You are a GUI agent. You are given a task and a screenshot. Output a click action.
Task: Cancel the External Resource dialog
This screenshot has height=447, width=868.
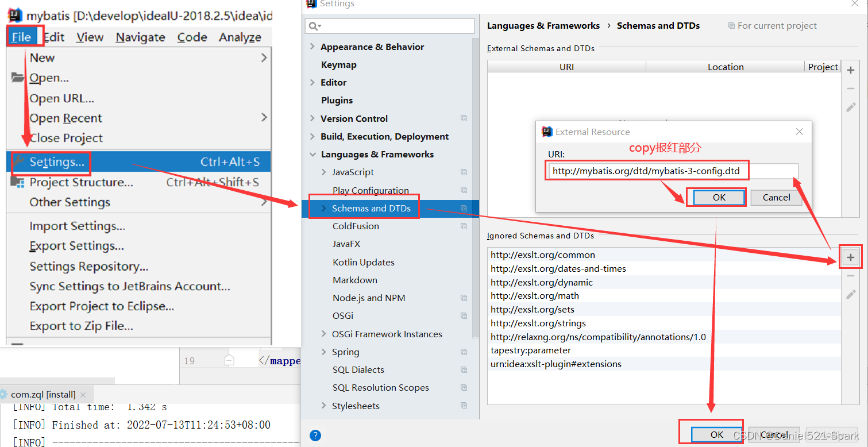click(x=777, y=198)
